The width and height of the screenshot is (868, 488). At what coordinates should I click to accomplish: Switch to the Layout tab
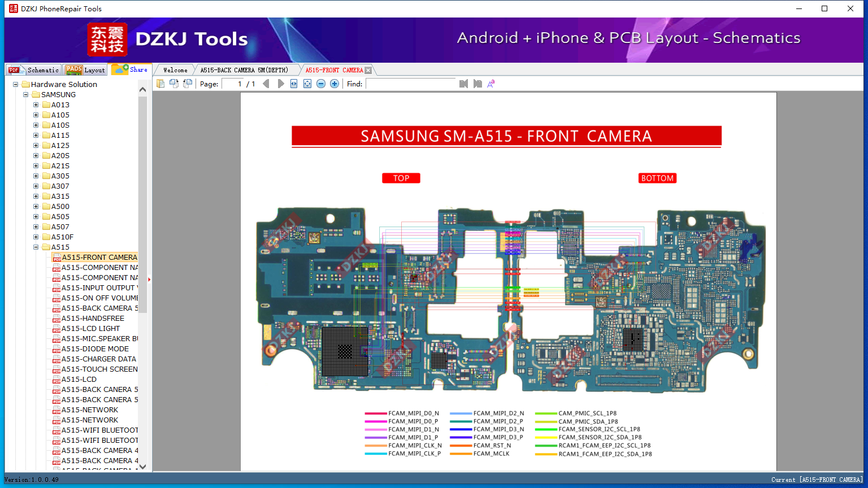86,70
